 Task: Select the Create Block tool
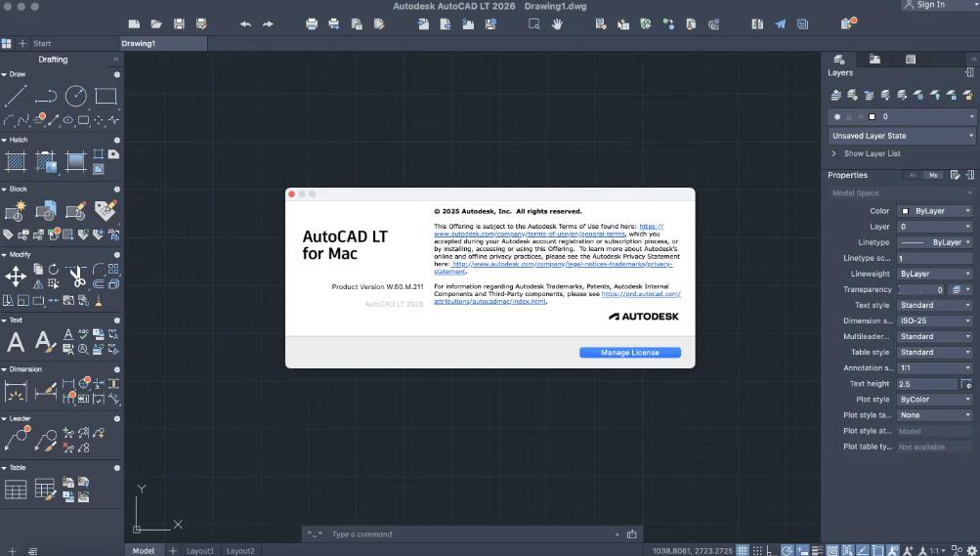click(x=16, y=210)
